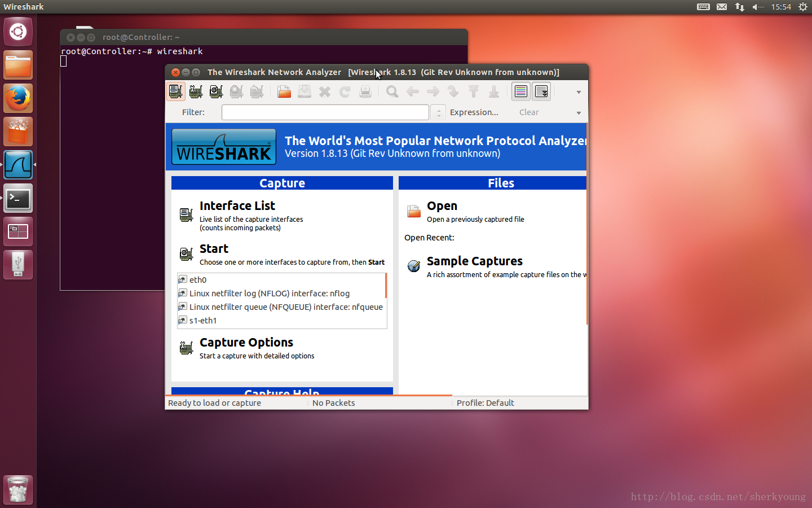The width and height of the screenshot is (812, 508).
Task: Switch to Terminal via launcher icon
Action: [18, 198]
